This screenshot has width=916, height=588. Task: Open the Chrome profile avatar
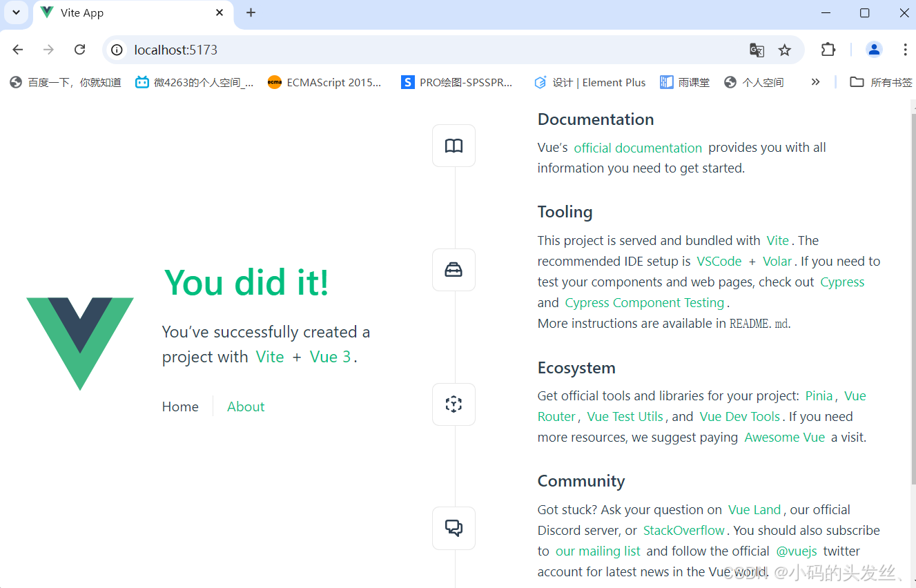point(874,50)
